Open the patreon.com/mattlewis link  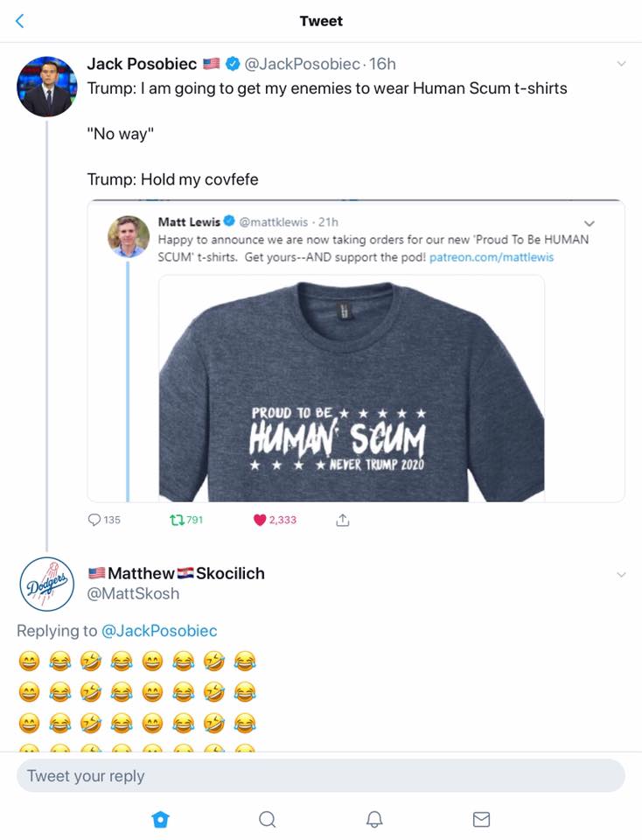(x=492, y=257)
